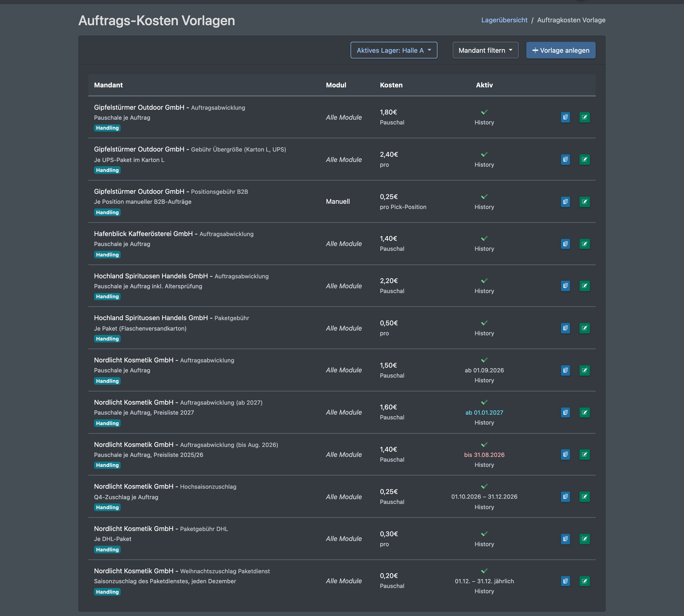
Task: Select the Kosten column header
Action: [x=391, y=85]
